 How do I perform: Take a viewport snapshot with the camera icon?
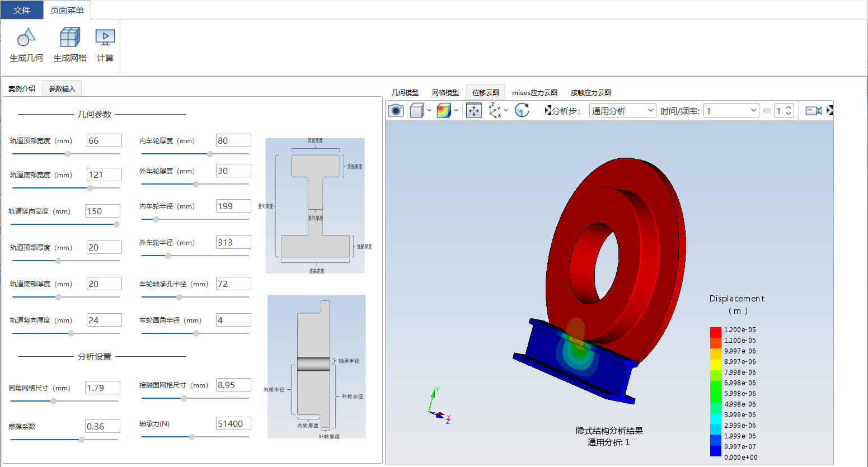tap(396, 110)
